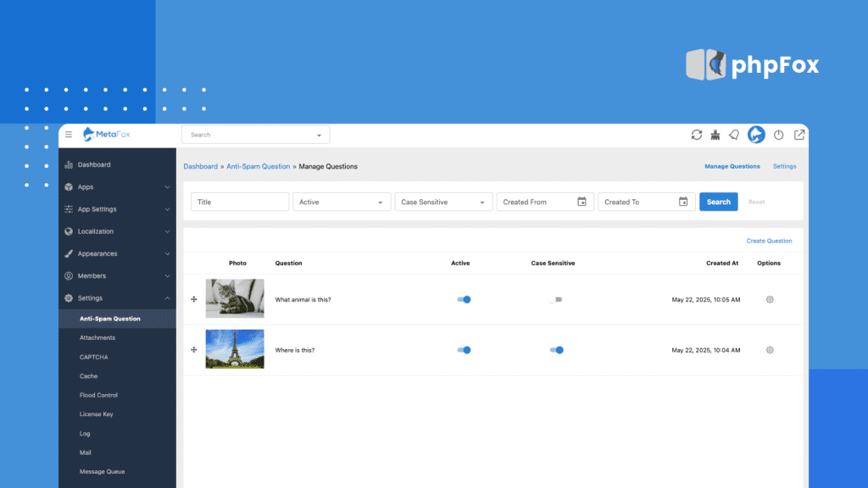
Task: Open the Active filter dropdown
Action: coord(342,202)
